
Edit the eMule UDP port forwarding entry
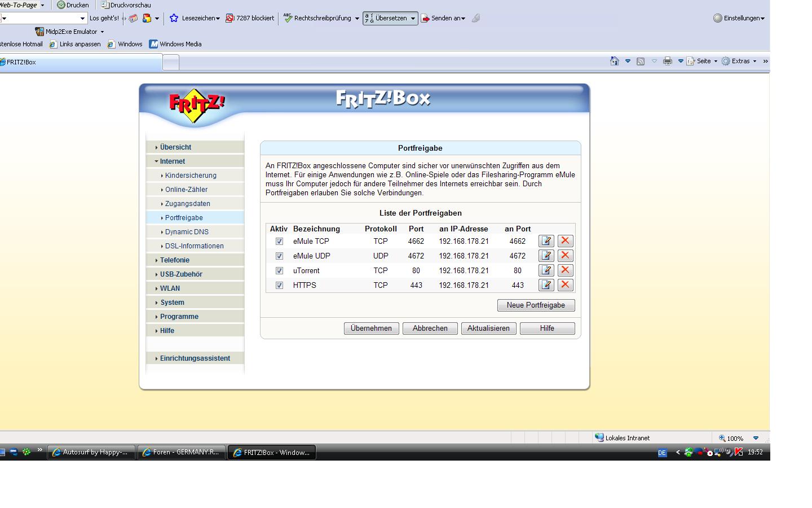click(546, 256)
